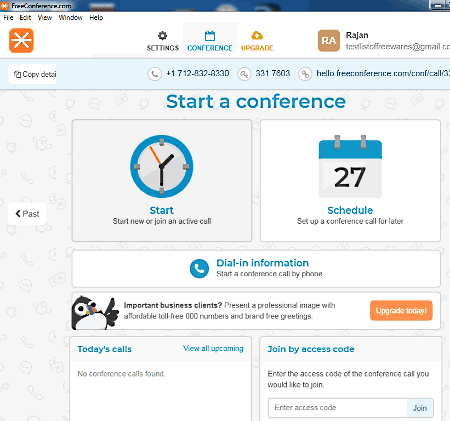Click the puffin mascot image

coord(95,313)
